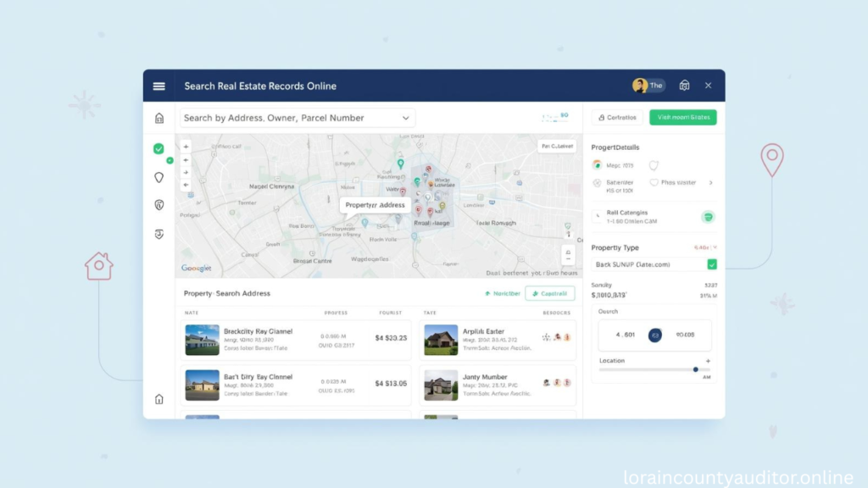Click the green checkmark sidebar icon

(x=159, y=149)
